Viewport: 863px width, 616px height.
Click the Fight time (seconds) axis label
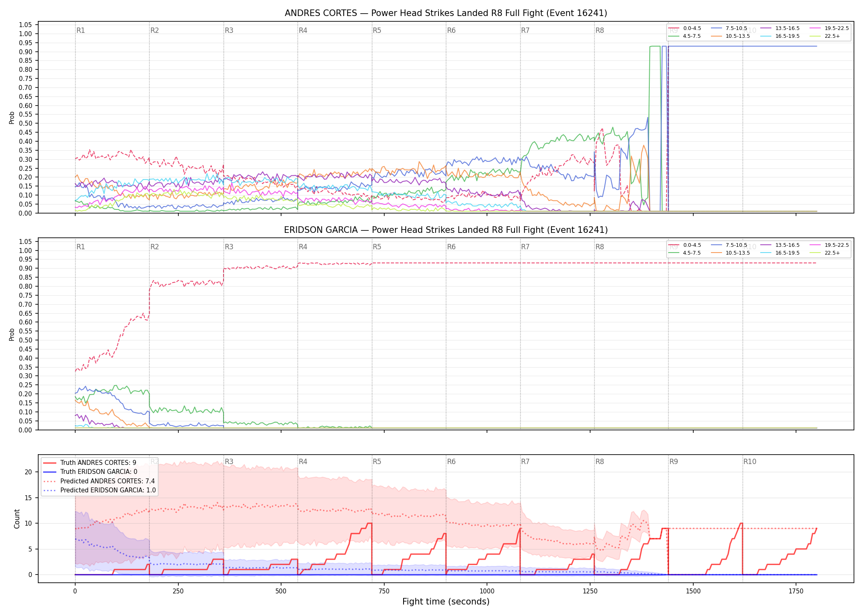pyautogui.click(x=446, y=602)
